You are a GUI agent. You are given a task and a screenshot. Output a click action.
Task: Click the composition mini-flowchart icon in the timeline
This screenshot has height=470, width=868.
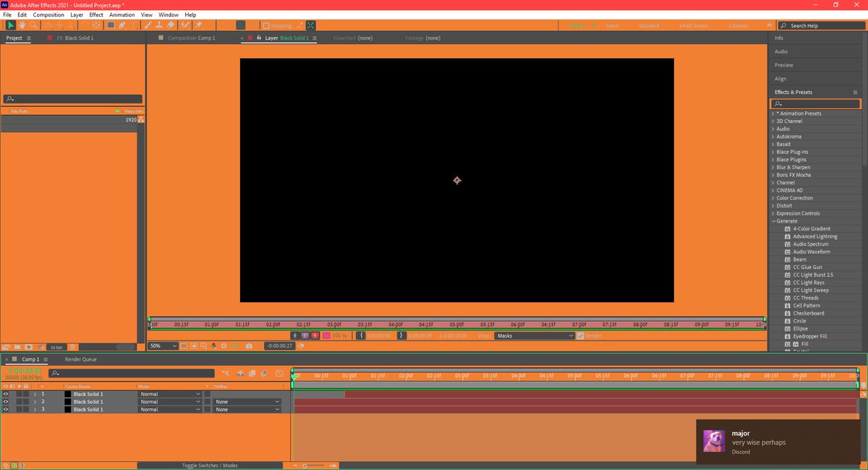click(226, 373)
